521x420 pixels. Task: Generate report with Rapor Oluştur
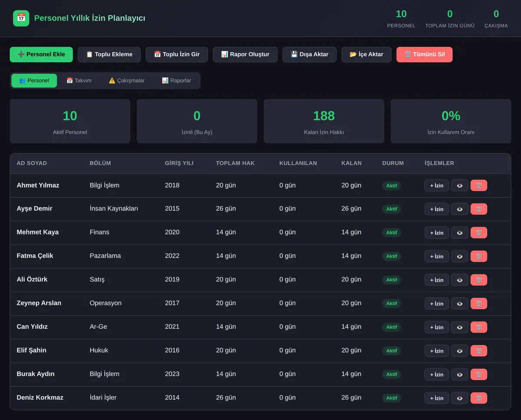pos(245,54)
